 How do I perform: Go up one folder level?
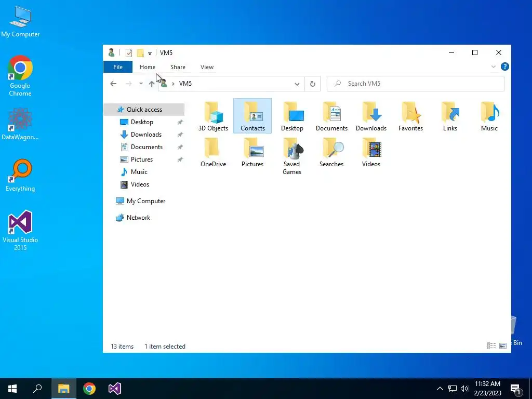pos(152,84)
